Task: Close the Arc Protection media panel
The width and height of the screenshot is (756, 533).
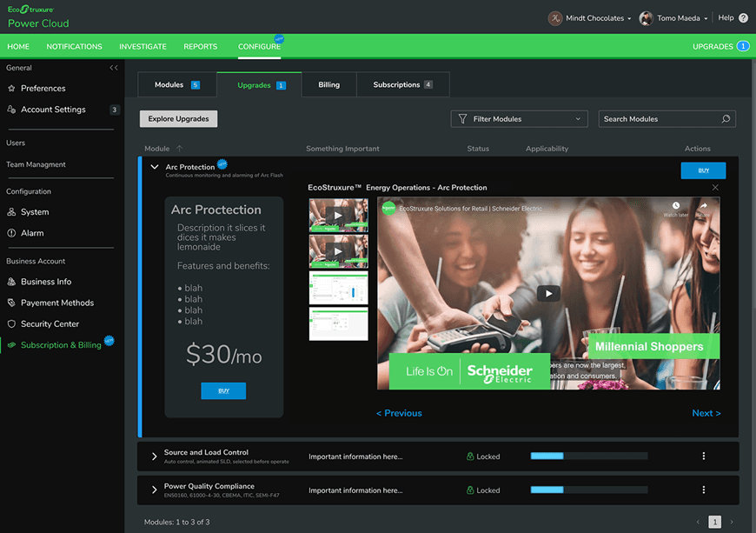Action: (715, 187)
